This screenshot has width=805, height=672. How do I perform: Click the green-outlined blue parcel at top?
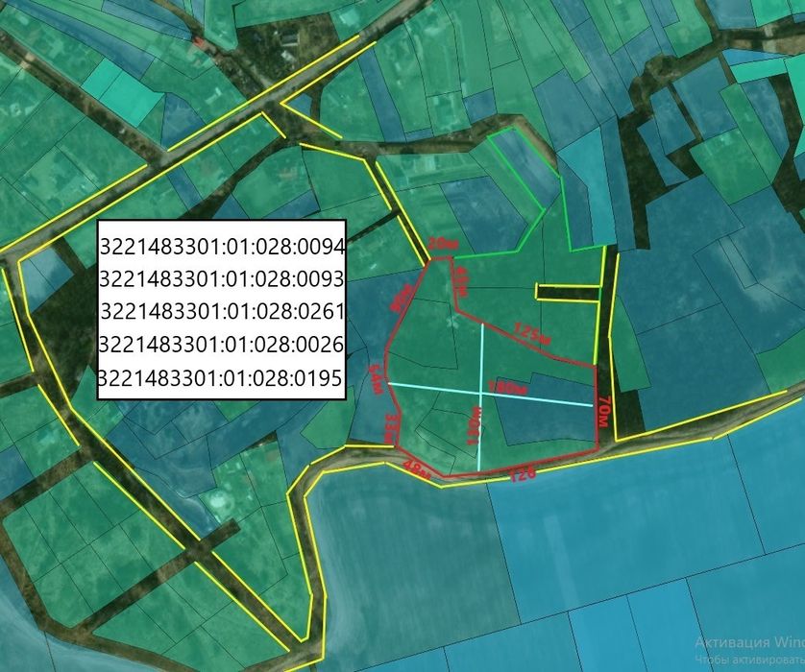[x=523, y=165]
